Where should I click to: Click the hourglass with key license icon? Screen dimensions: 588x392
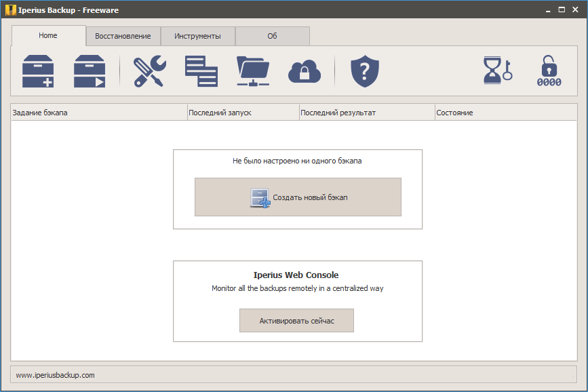pos(498,70)
